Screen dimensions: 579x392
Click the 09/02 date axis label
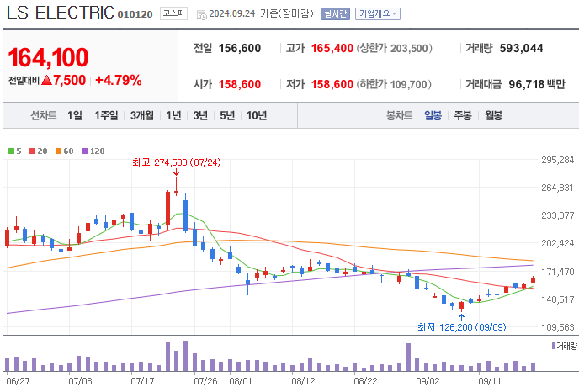[x=428, y=381]
